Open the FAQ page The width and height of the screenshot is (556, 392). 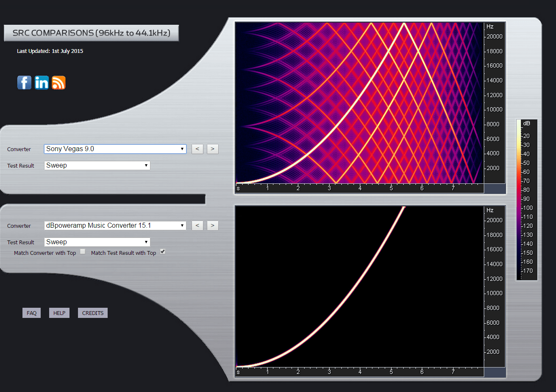point(31,312)
